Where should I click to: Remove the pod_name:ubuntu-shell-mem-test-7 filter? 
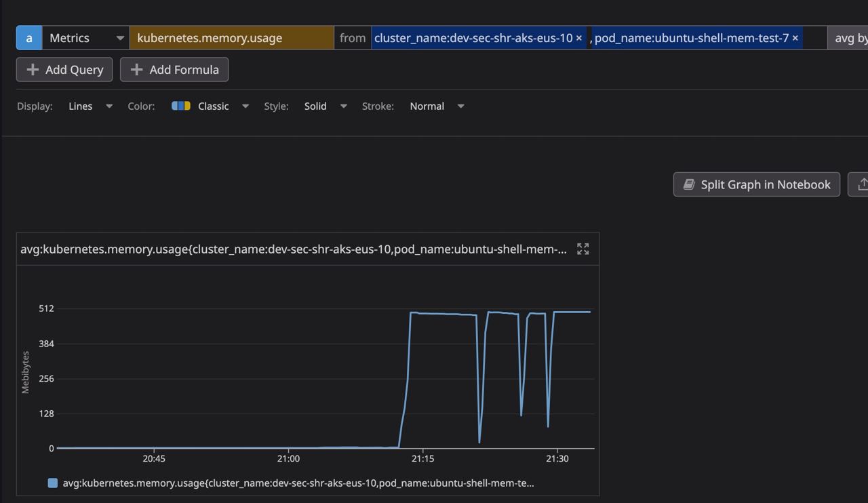[x=795, y=38]
